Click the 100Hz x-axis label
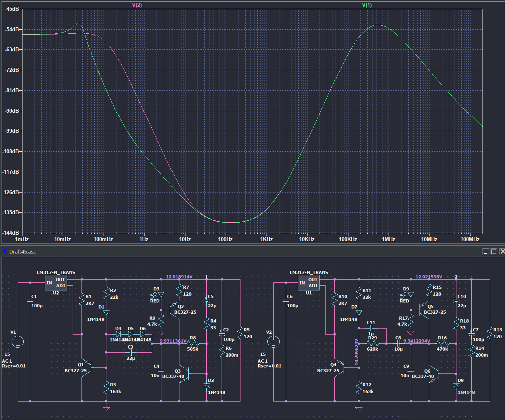 tap(225, 239)
